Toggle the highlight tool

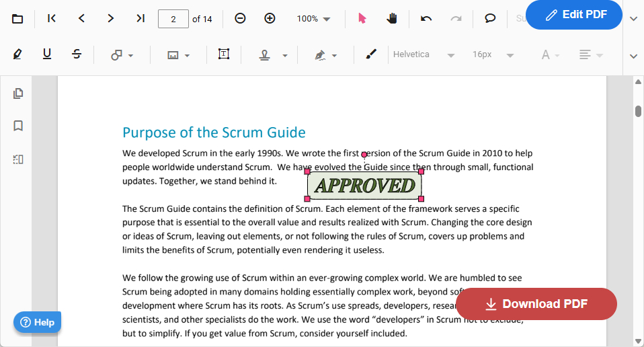pos(17,54)
